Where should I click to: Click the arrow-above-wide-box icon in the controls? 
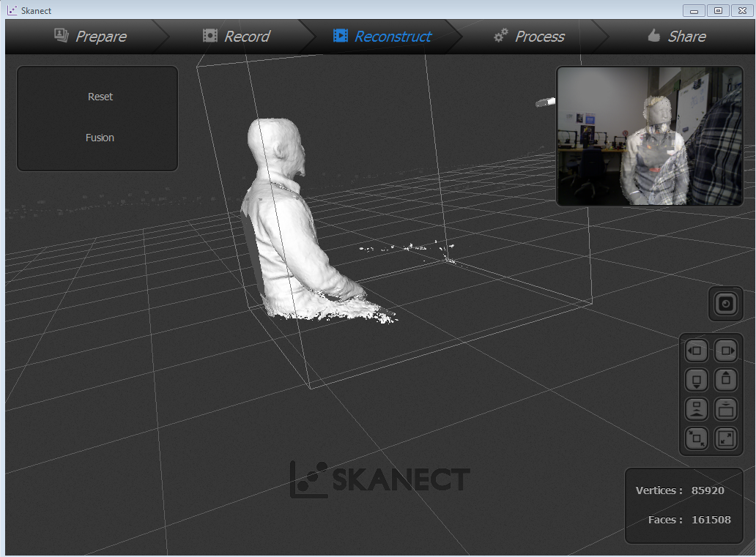click(726, 410)
